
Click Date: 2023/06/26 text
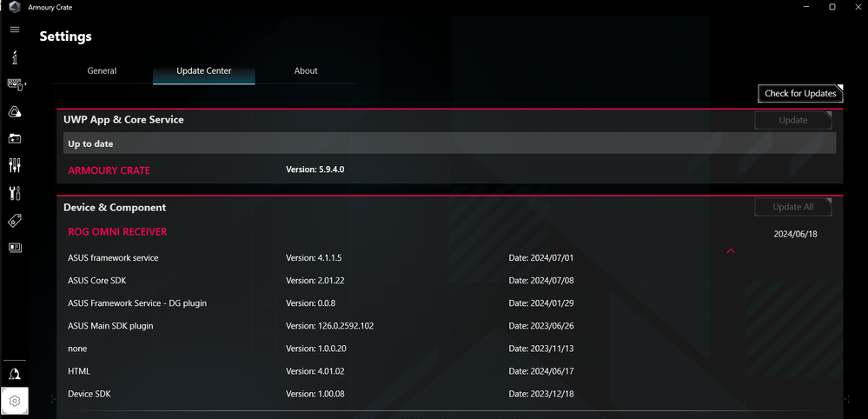click(541, 326)
